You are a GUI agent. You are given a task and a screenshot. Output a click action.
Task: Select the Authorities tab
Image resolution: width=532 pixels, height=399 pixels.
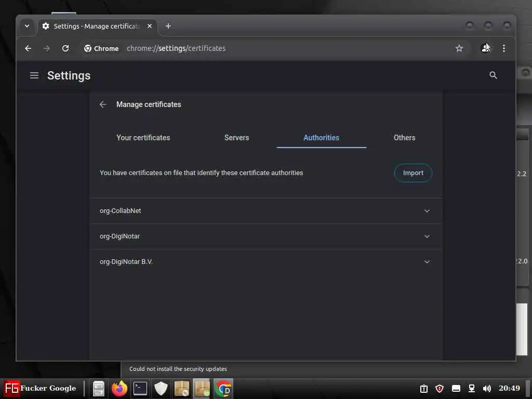tap(321, 138)
